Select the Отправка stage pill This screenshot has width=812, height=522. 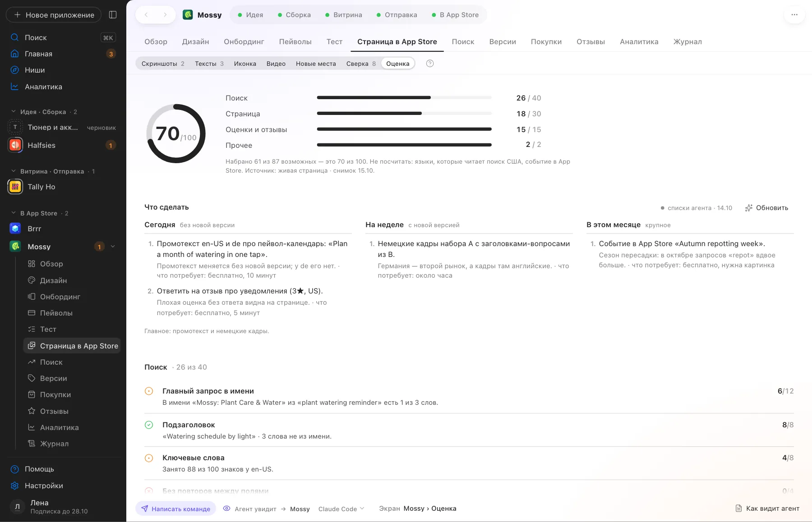tap(397, 15)
